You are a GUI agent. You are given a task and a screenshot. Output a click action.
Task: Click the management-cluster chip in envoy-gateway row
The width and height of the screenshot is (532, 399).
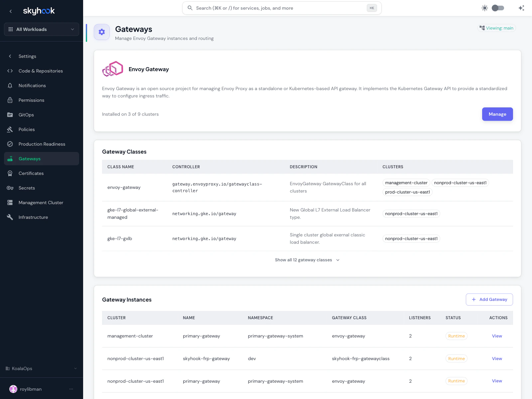[406, 183]
